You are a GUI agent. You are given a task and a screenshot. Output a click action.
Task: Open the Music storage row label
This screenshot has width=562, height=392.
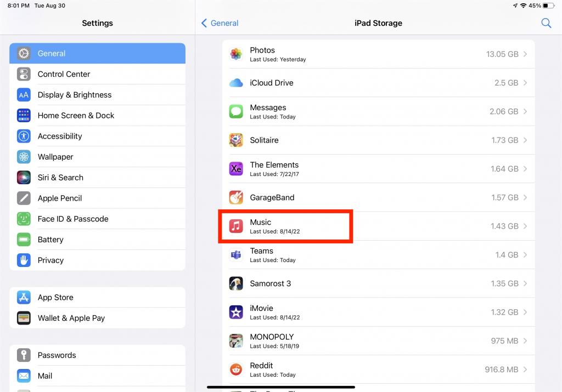pos(261,222)
